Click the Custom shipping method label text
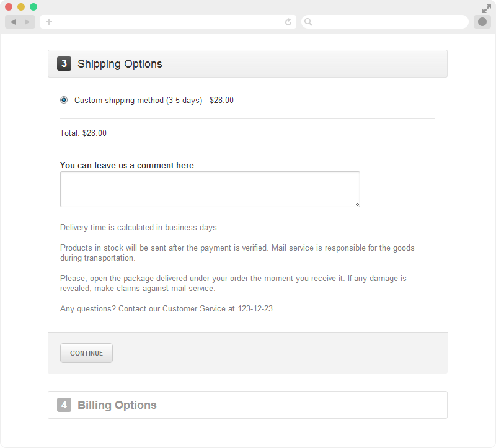 [x=154, y=101]
